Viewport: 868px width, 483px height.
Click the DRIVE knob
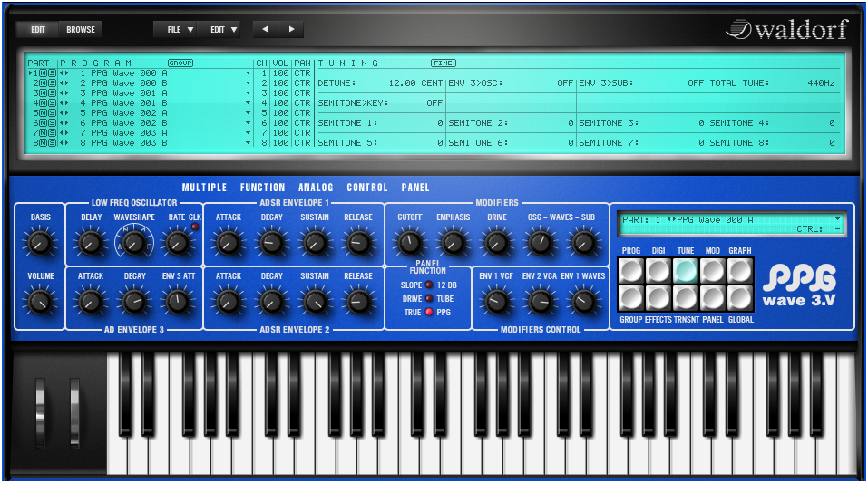pyautogui.click(x=496, y=243)
